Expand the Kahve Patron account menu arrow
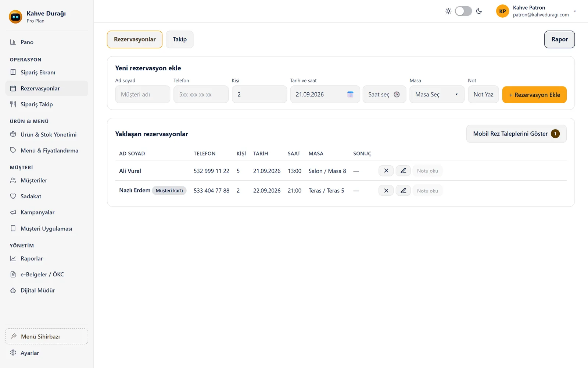The height and width of the screenshot is (368, 588). pyautogui.click(x=575, y=11)
